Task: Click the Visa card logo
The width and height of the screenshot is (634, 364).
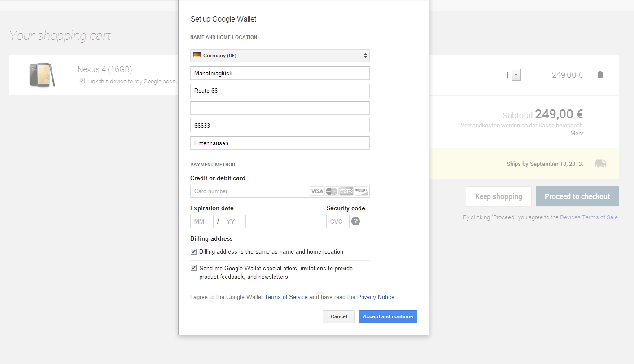Action: pyautogui.click(x=317, y=191)
